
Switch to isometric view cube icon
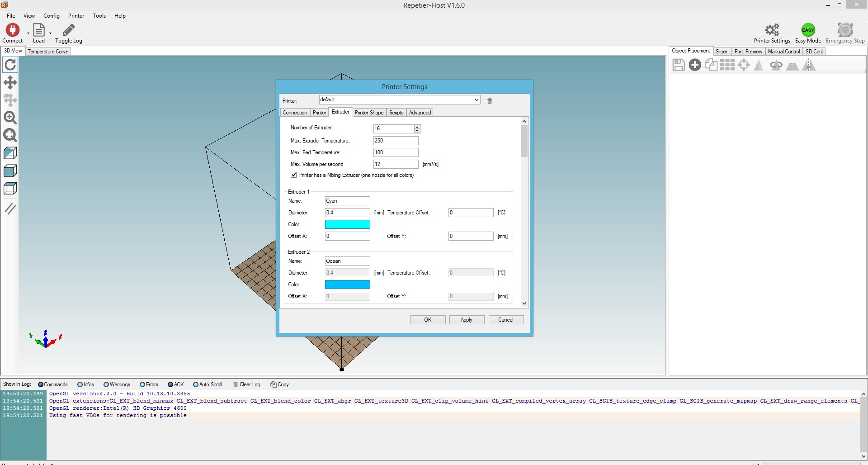[10, 153]
